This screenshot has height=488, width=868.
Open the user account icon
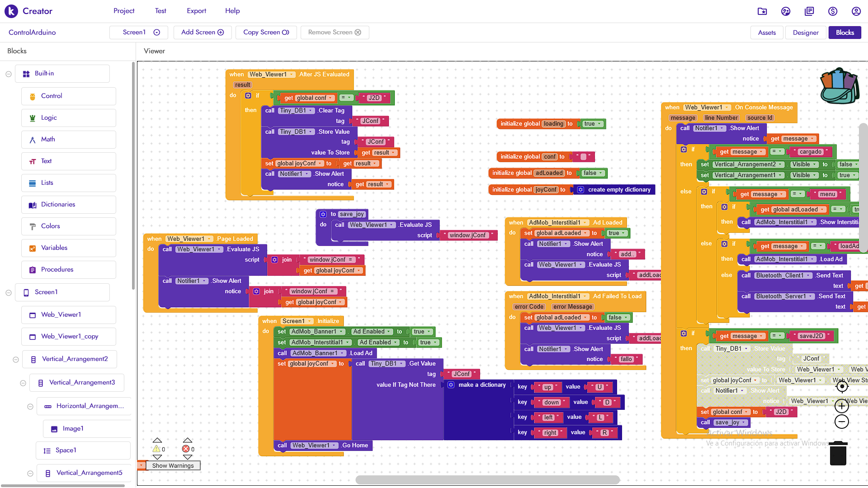pos(856,11)
